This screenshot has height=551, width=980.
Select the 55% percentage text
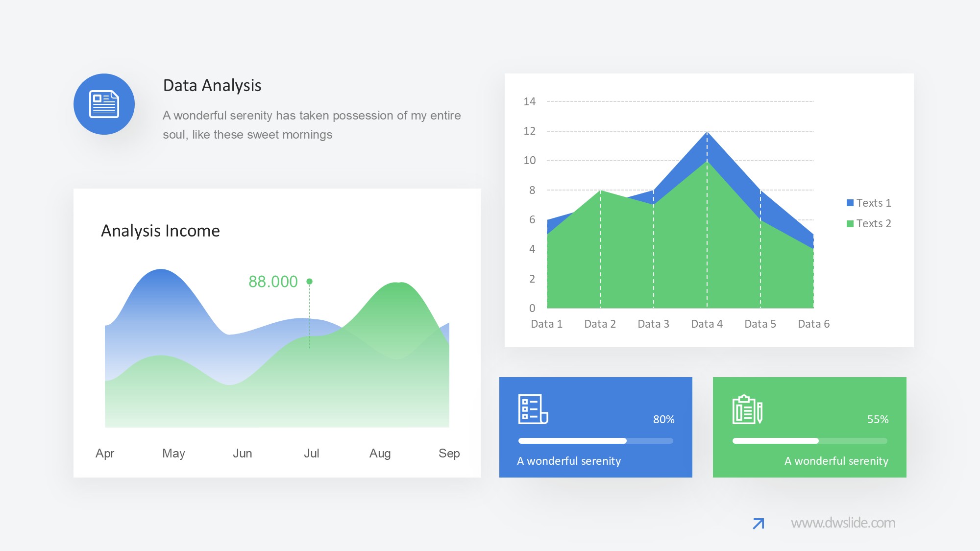pyautogui.click(x=878, y=419)
